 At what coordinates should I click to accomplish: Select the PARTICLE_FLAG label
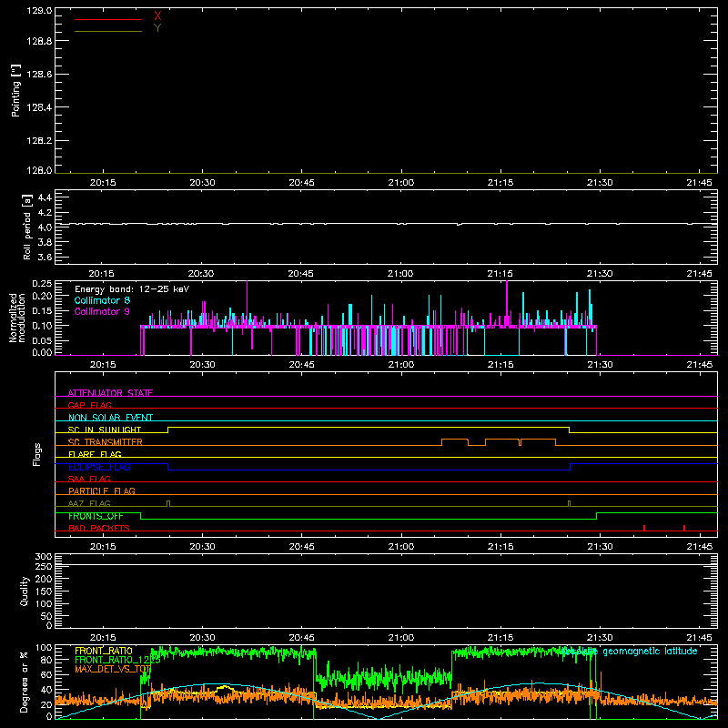102,490
